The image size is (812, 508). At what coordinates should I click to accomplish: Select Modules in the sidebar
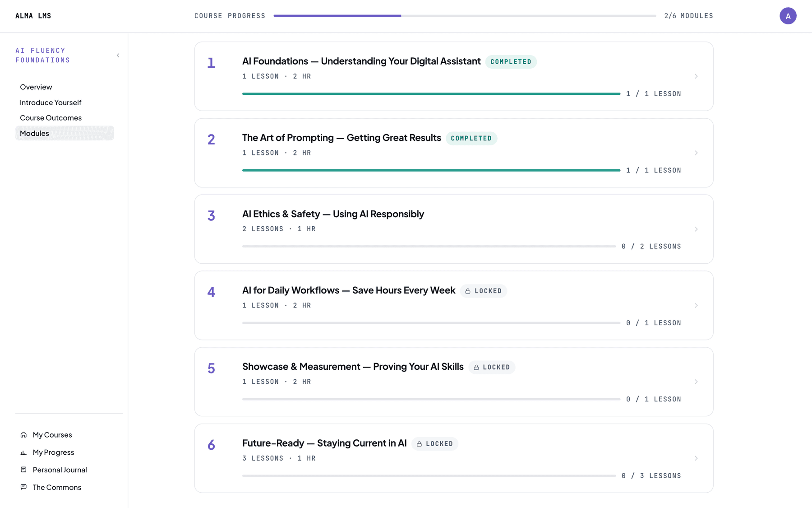coord(65,133)
